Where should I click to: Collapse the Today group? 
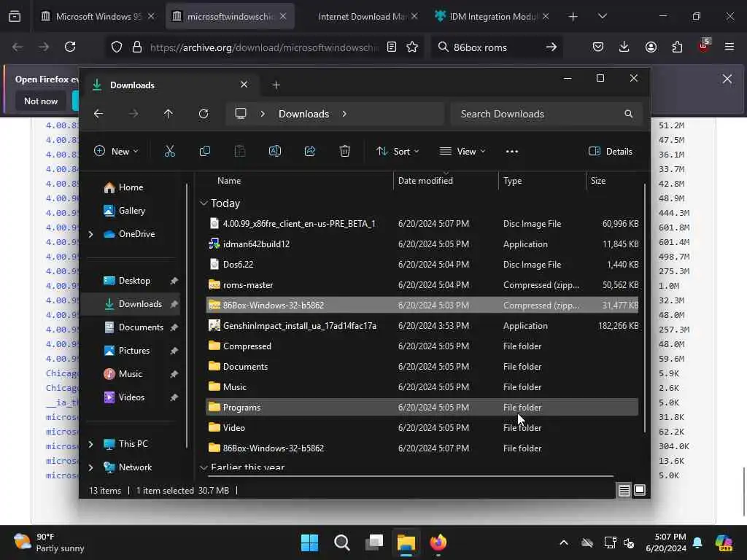tap(204, 203)
